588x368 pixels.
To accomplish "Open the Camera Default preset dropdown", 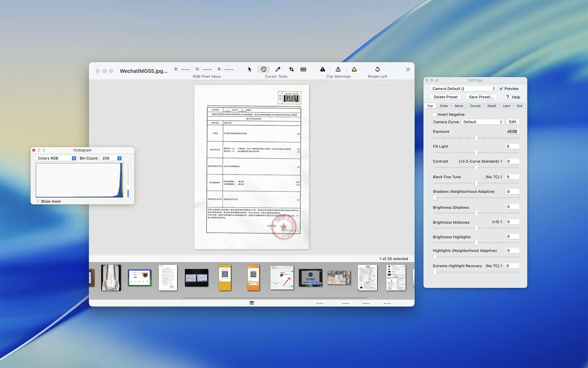I will point(463,89).
